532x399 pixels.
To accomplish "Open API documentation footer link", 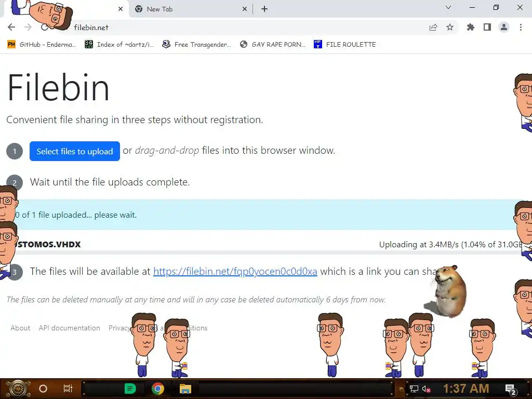I will click(69, 328).
